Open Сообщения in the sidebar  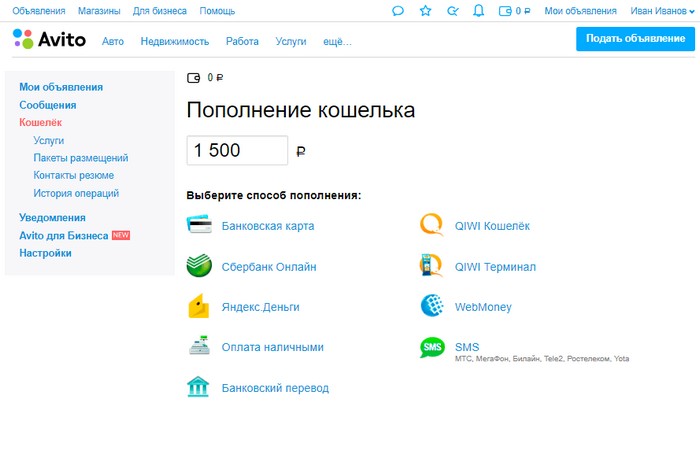[x=48, y=105]
